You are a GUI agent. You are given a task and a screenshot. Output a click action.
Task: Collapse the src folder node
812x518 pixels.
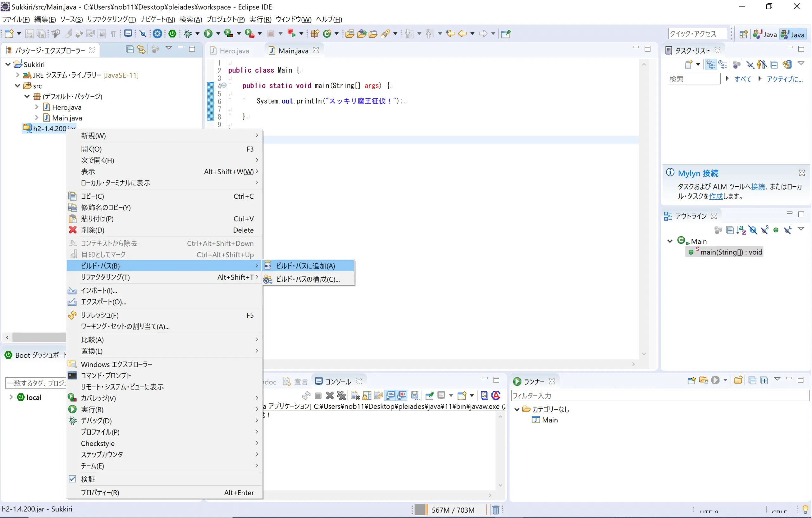point(17,86)
